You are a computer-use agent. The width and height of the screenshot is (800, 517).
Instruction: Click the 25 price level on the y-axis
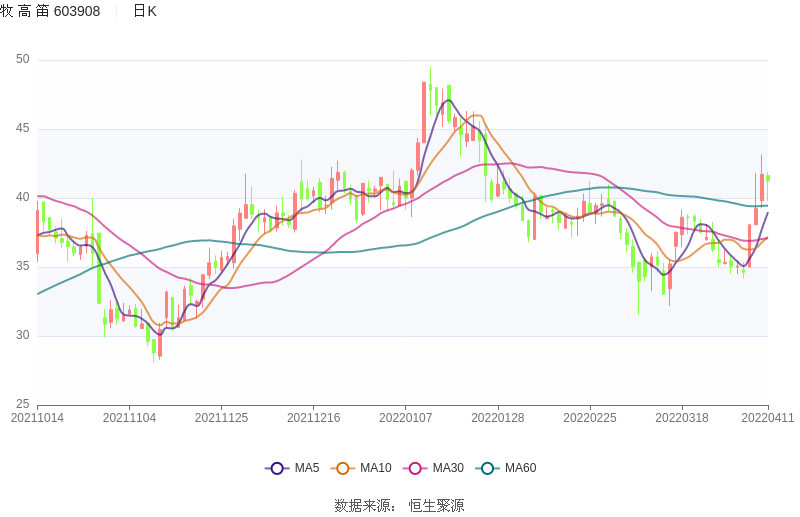pos(22,404)
